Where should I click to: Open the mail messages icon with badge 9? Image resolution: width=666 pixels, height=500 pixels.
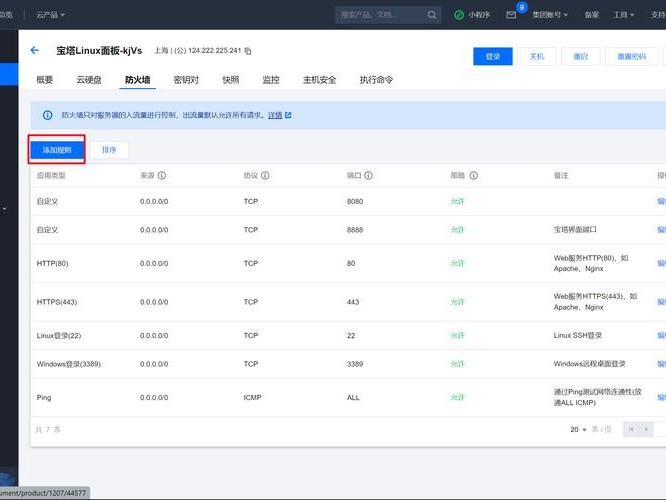click(511, 15)
